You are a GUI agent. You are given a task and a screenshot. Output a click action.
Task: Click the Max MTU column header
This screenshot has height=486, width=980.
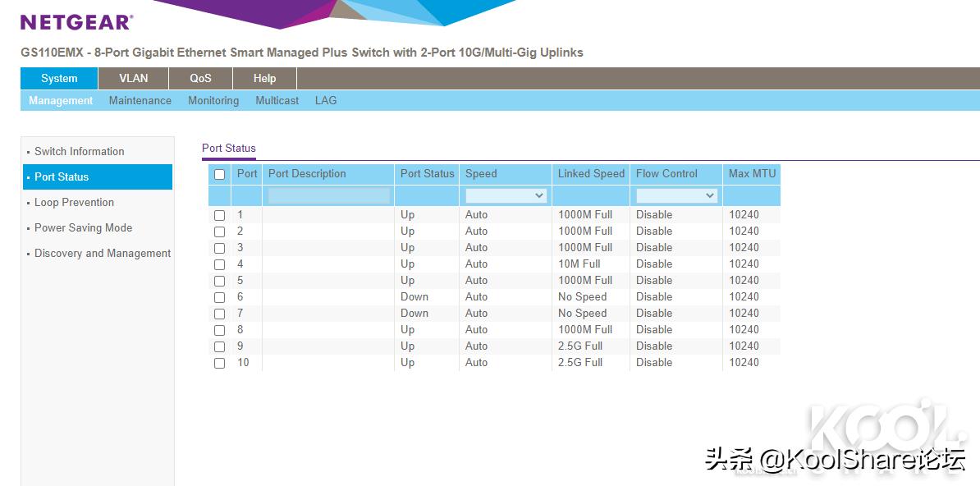tap(752, 174)
